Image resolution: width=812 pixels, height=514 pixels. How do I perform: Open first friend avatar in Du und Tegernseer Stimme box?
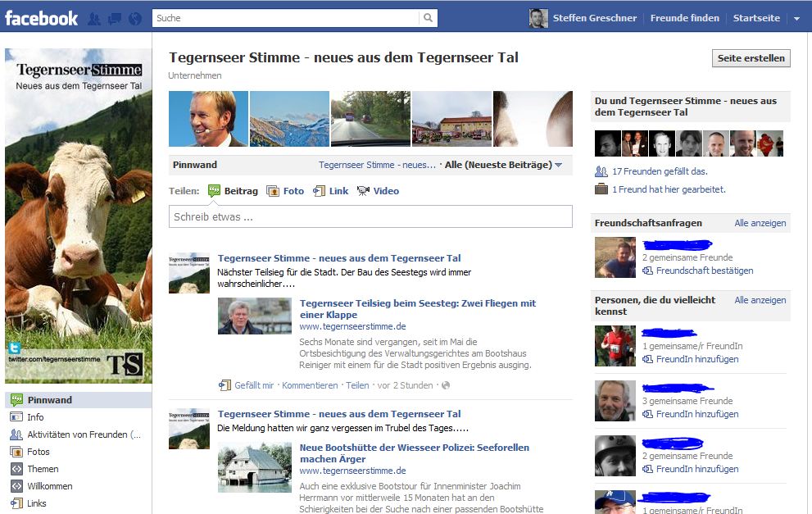[607, 143]
